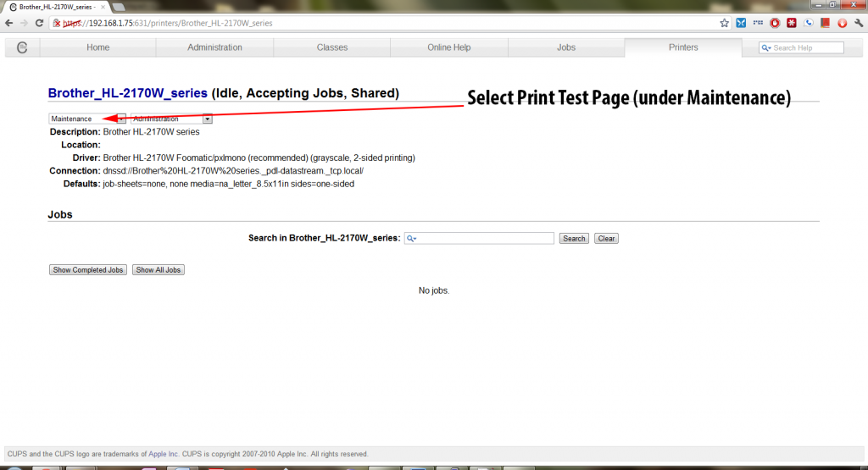Focus the printer jobs search field
868x470 pixels.
479,238
